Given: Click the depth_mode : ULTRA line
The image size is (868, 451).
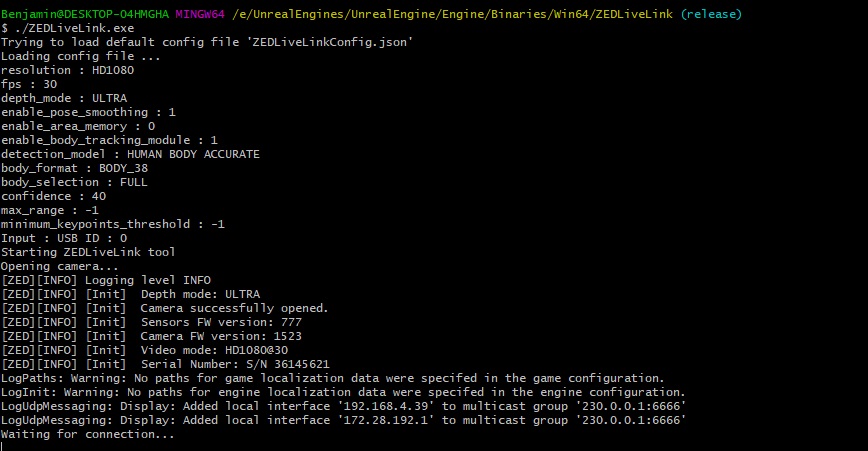Looking at the screenshot, I should click(64, 98).
